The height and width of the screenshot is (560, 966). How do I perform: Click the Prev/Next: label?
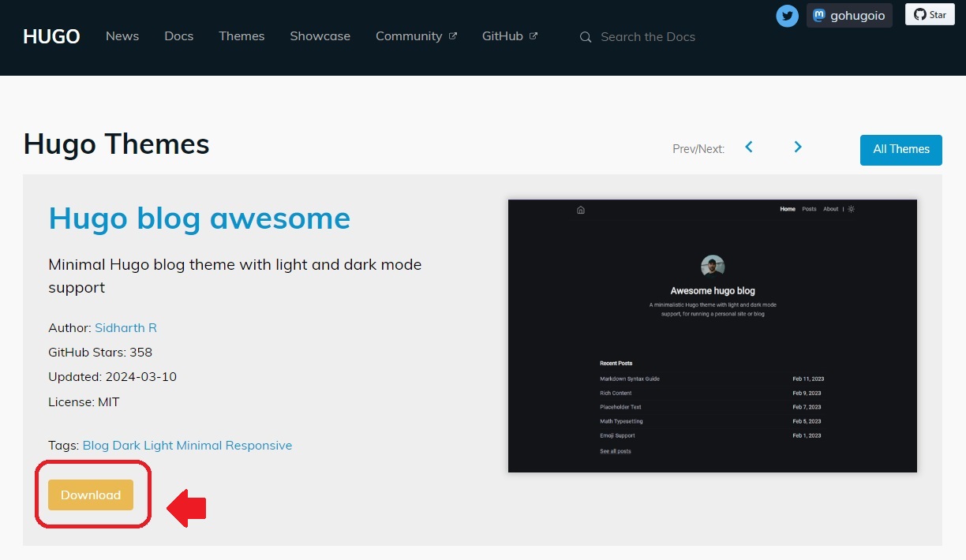tap(698, 149)
